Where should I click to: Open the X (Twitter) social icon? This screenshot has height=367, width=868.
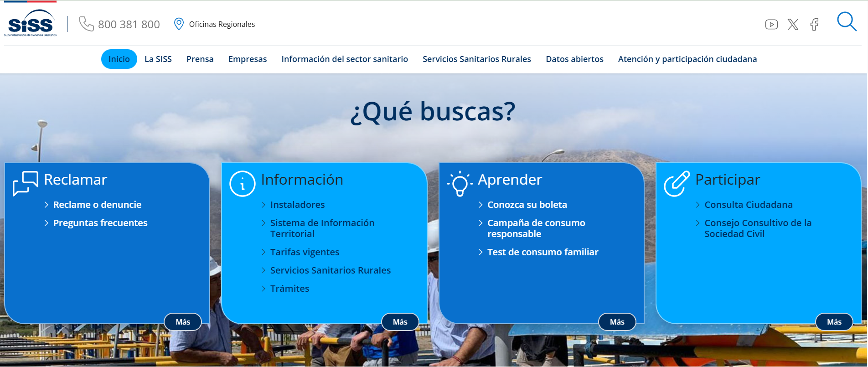[793, 24]
